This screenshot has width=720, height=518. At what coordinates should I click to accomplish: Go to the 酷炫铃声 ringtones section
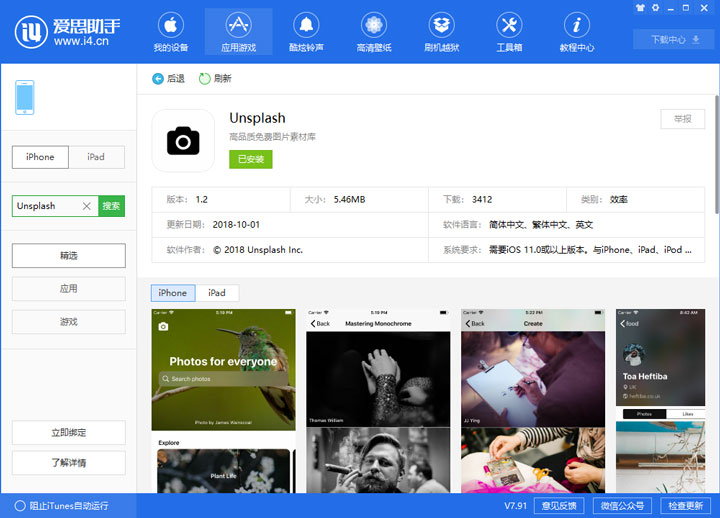(x=306, y=32)
